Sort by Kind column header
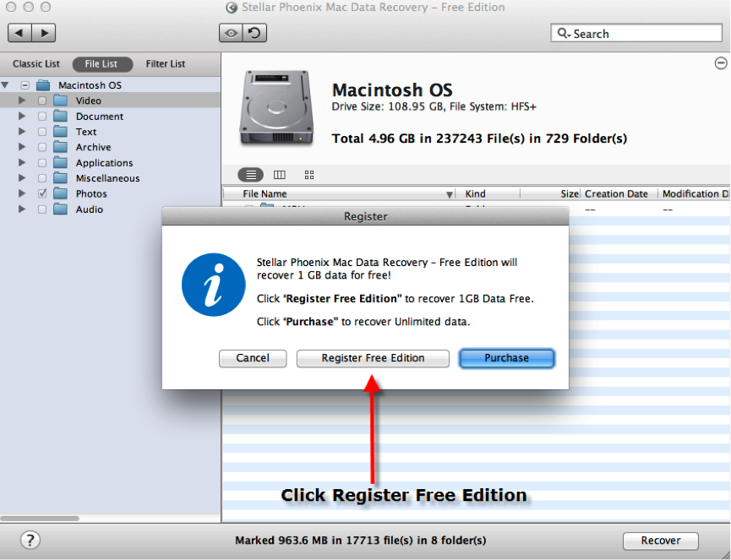This screenshot has height=560, width=731. (488, 193)
